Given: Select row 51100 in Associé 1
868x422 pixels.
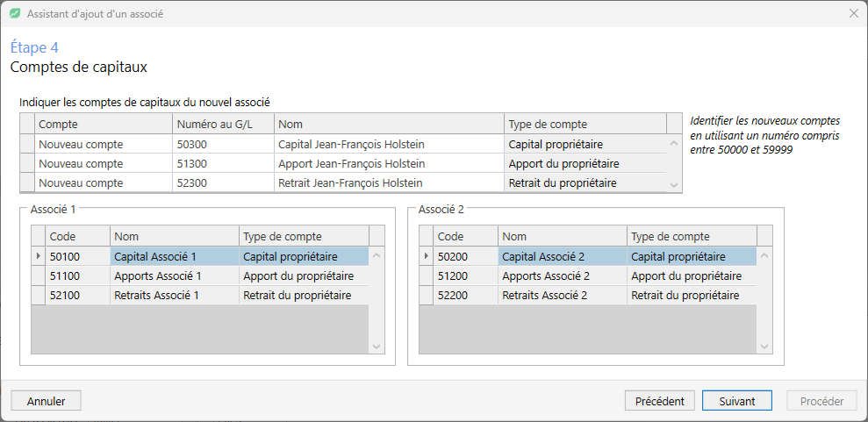Looking at the screenshot, I should pyautogui.click(x=200, y=276).
